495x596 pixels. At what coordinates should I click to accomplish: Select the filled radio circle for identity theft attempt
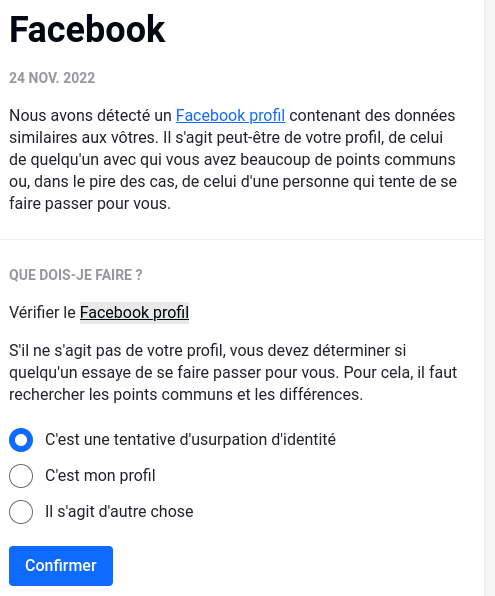(x=21, y=440)
